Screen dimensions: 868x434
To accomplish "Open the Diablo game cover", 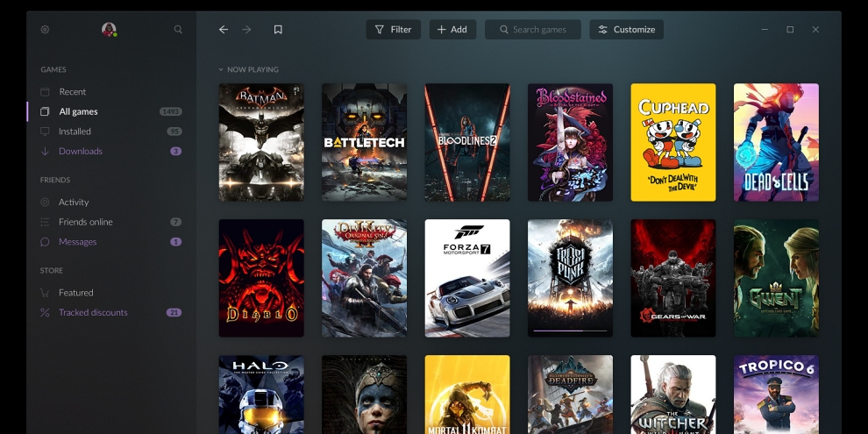I will [261, 278].
